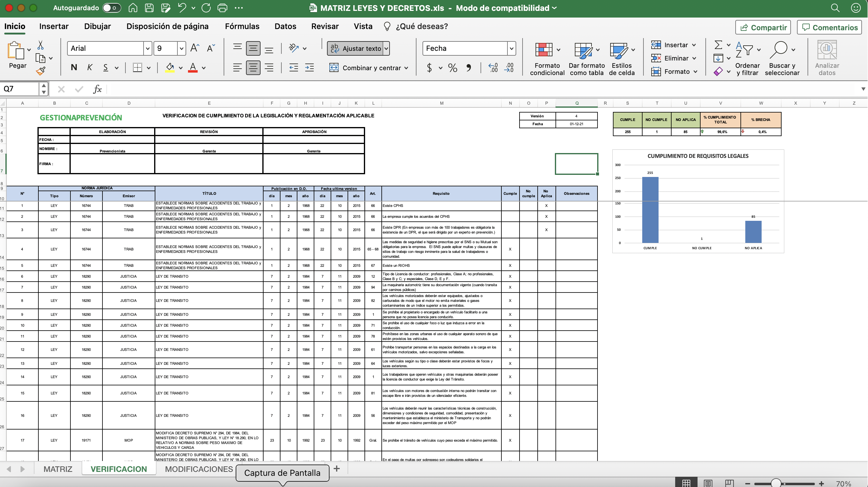This screenshot has width=868, height=487.
Task: Click the percent style icon
Action: pyautogui.click(x=452, y=68)
